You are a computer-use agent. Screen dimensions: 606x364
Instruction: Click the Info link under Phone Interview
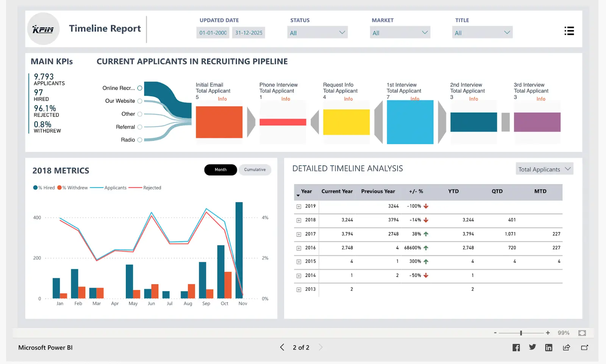coord(285,99)
